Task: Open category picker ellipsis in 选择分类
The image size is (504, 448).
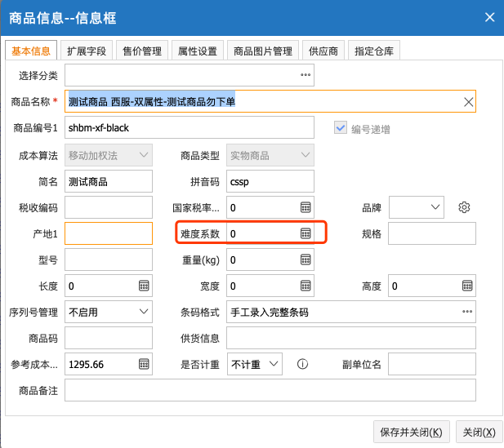Action: tap(306, 75)
